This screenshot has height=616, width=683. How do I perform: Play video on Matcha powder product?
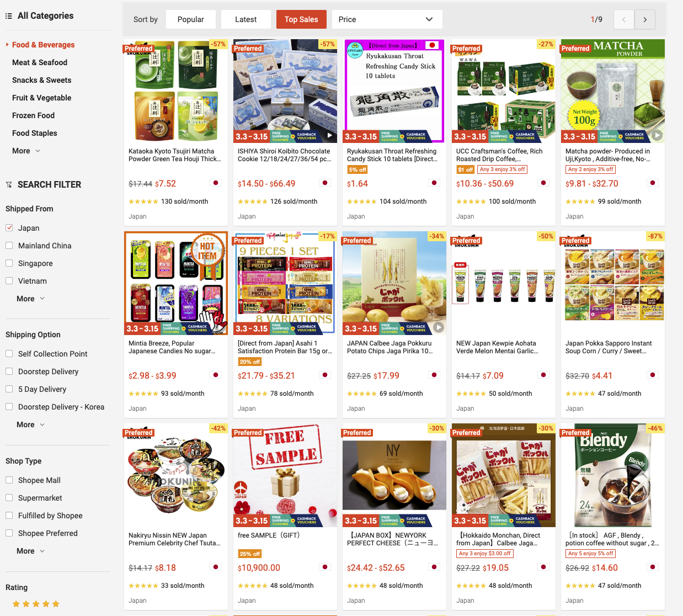click(657, 135)
